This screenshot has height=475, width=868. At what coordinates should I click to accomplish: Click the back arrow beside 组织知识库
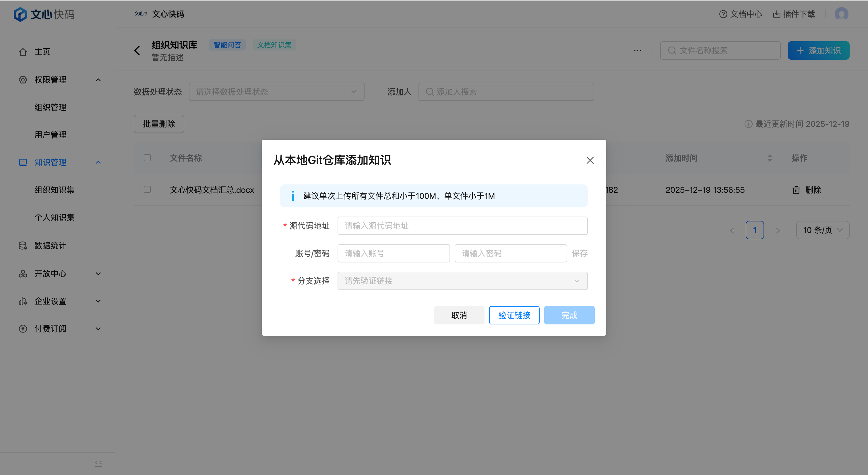pyautogui.click(x=137, y=50)
